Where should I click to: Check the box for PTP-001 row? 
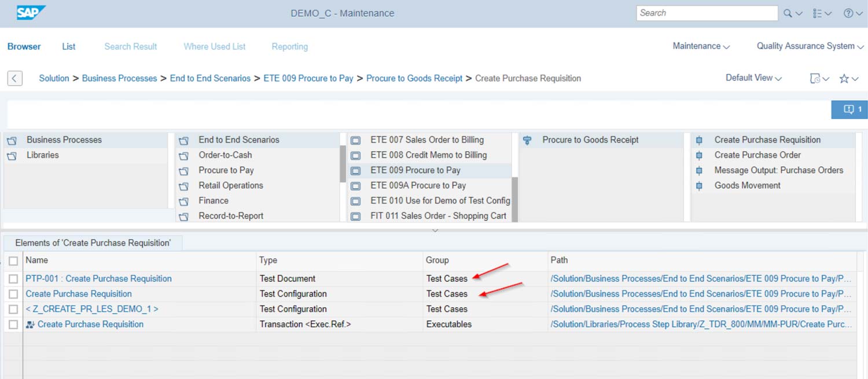pos(13,279)
